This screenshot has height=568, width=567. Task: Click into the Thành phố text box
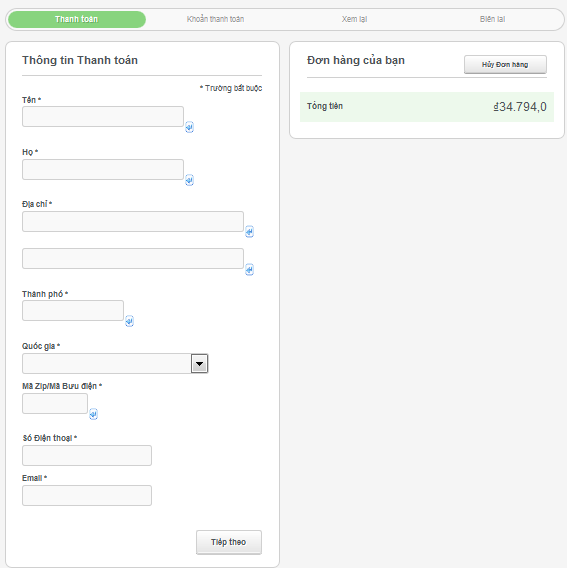tap(73, 310)
